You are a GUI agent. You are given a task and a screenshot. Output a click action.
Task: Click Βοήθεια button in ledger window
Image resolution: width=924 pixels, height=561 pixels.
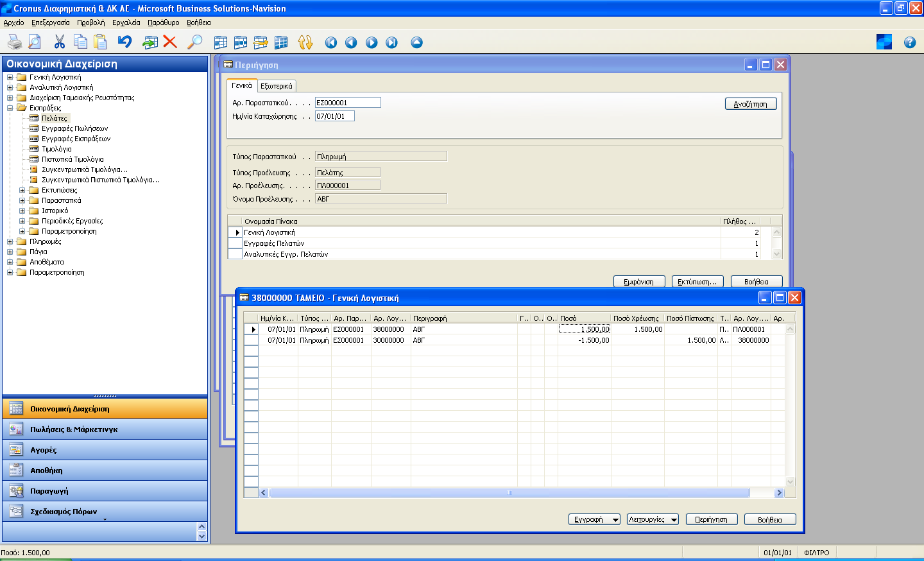click(x=770, y=519)
